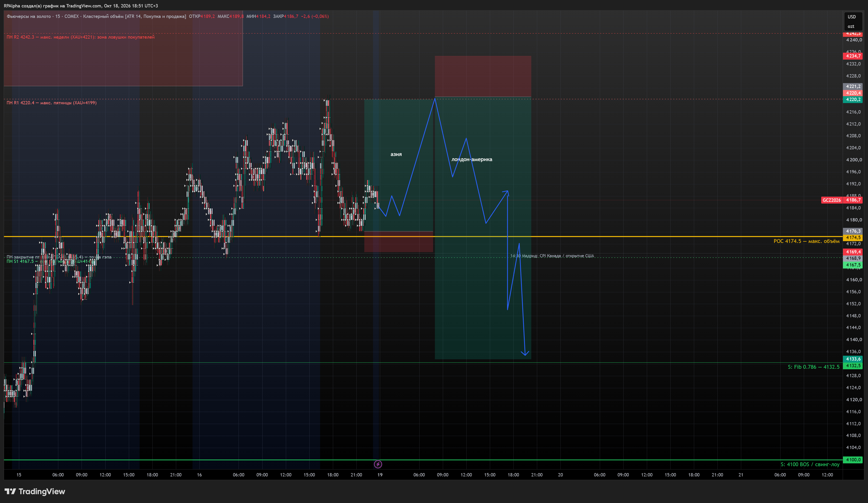Screen dimensions: 868x503
Task: Click the gray 4176,3 price label
Action: 853,231
